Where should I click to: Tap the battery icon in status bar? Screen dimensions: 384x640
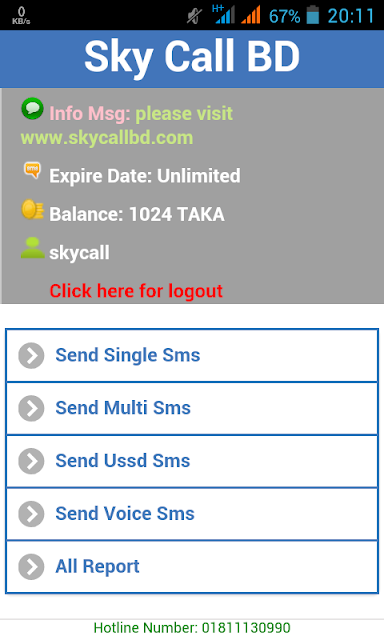tap(313, 15)
